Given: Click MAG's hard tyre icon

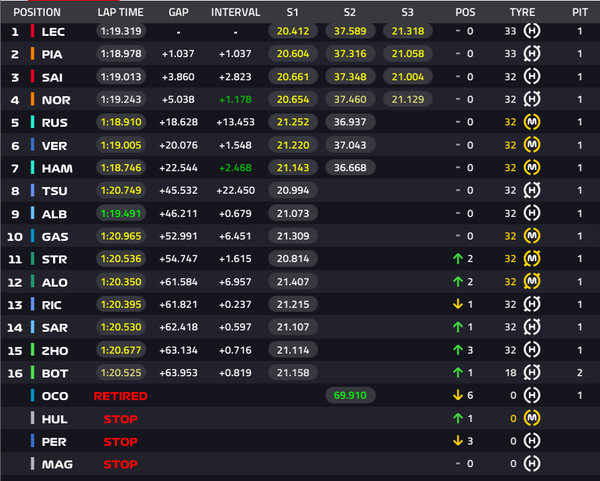Looking at the screenshot, I should pyautogui.click(x=532, y=464).
